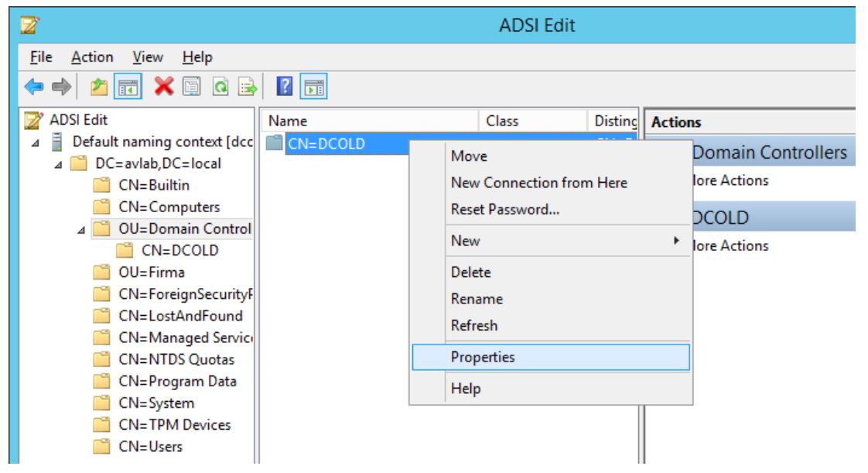868x473 pixels.
Task: Collapse the Default naming context node
Action: (x=36, y=143)
